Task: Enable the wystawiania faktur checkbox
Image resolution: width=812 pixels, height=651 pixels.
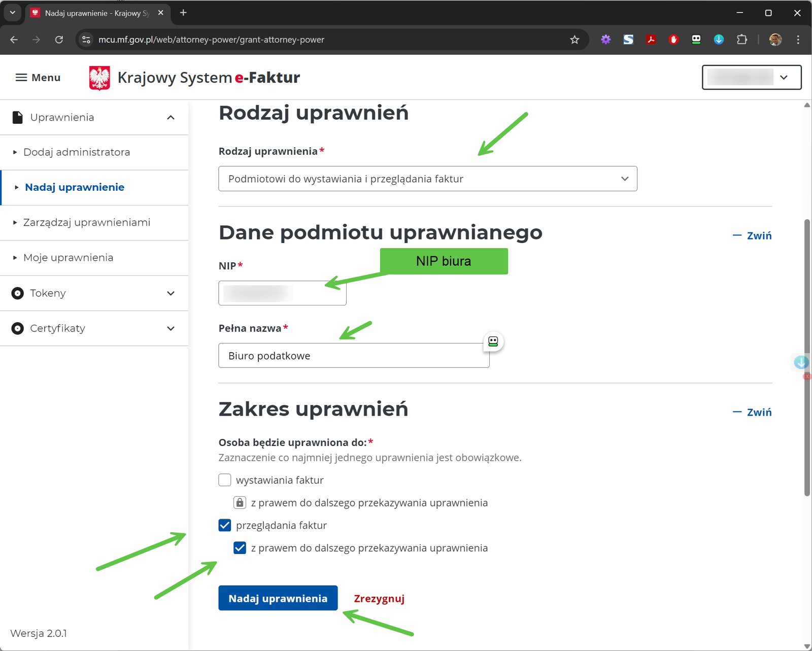Action: (225, 480)
